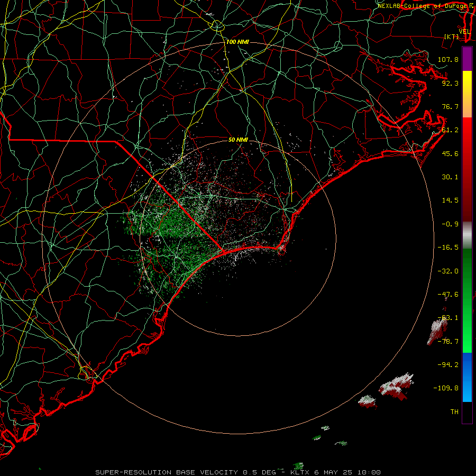
Task: Select the 76.7 scale value
Action: pos(450,106)
